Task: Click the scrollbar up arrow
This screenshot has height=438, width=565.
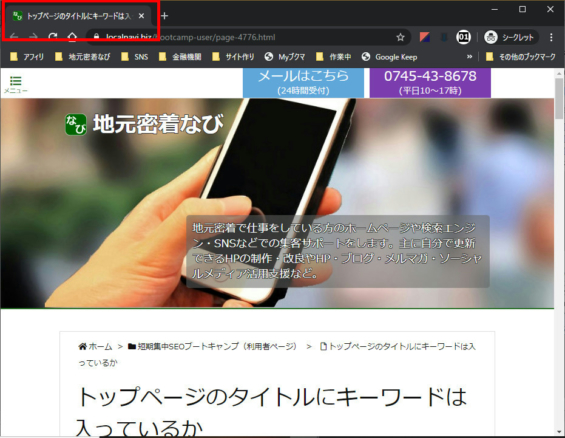Action: coord(559,73)
